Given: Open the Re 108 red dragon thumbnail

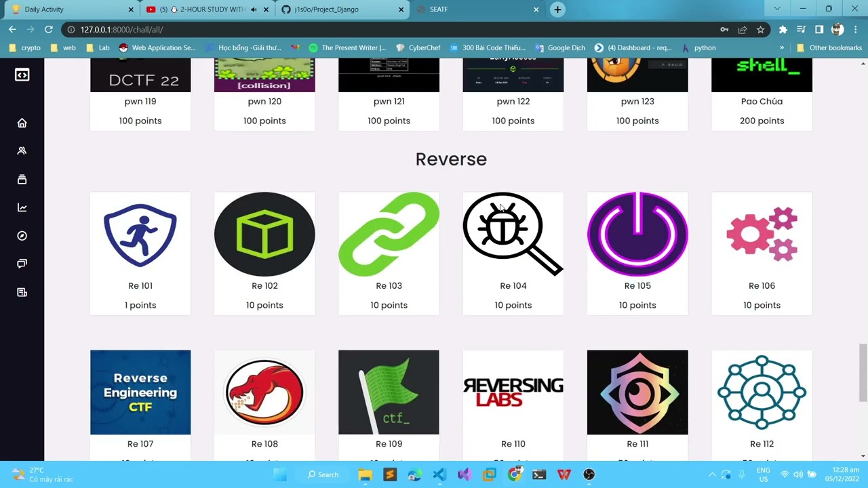Looking at the screenshot, I should click(x=264, y=392).
